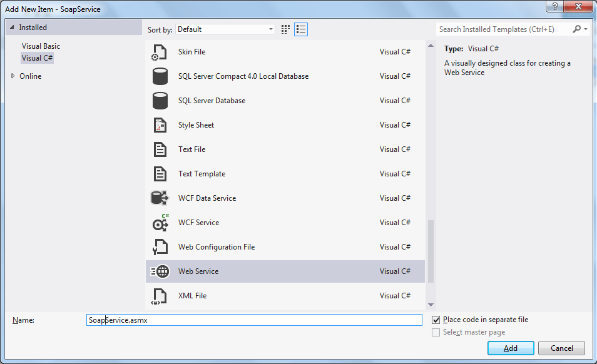Select Visual C# in the templates tree
The height and width of the screenshot is (364, 597).
tap(38, 58)
